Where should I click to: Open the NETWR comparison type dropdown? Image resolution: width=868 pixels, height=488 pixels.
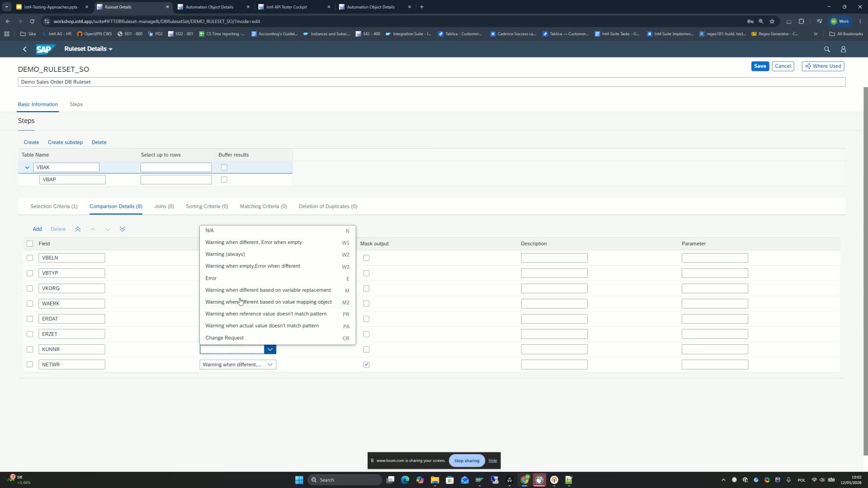pos(270,365)
